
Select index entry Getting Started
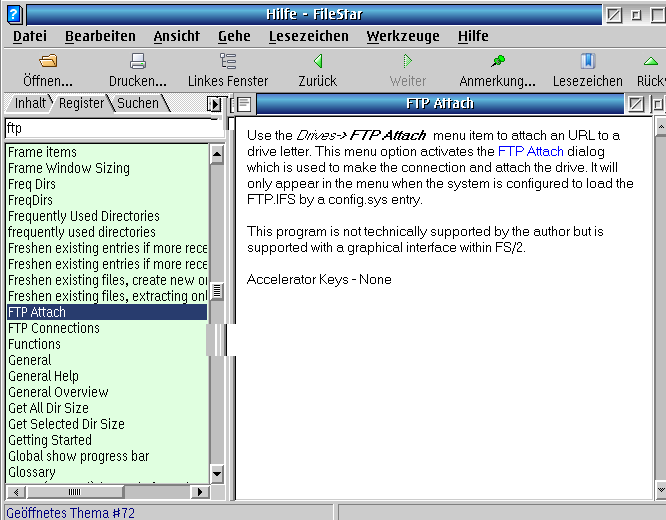point(107,440)
